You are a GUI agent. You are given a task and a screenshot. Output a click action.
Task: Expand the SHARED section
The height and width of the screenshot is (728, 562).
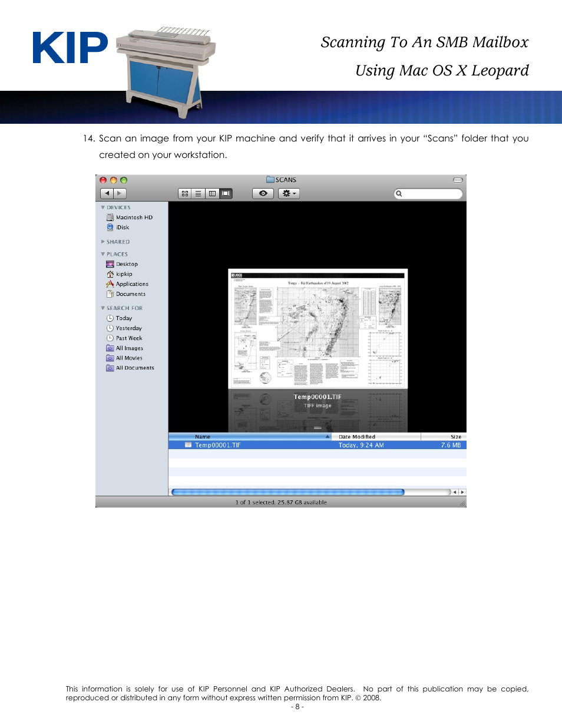click(x=103, y=242)
